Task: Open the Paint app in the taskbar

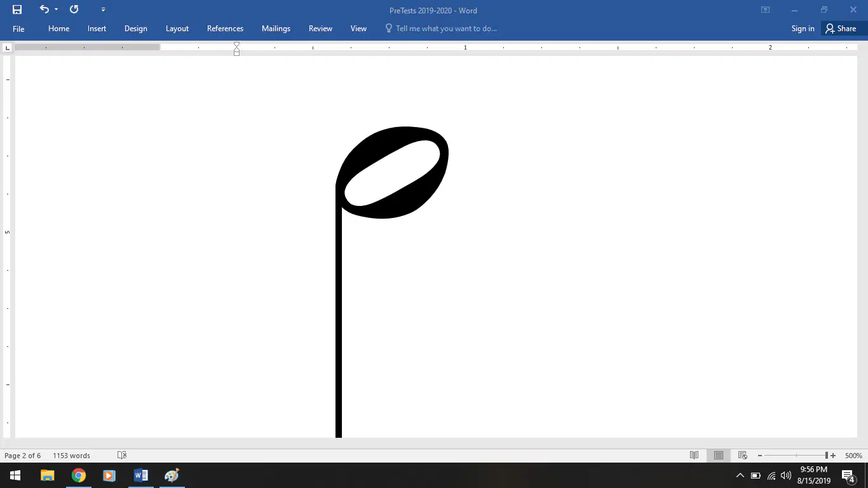Action: [x=172, y=475]
